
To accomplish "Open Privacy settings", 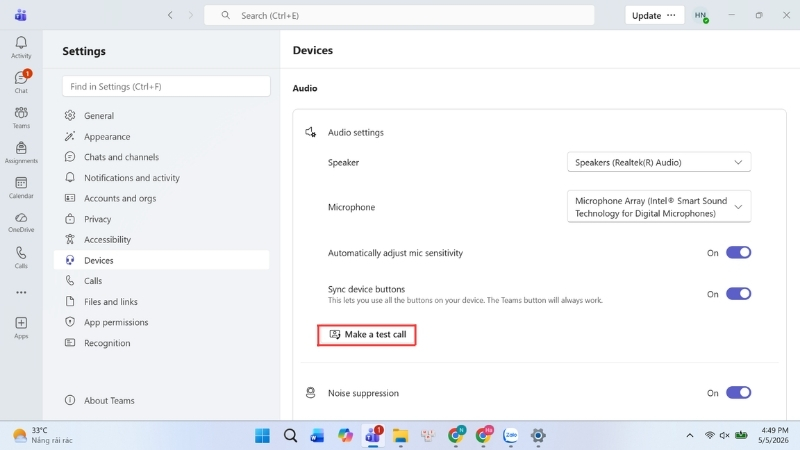I will pyautogui.click(x=161, y=219).
